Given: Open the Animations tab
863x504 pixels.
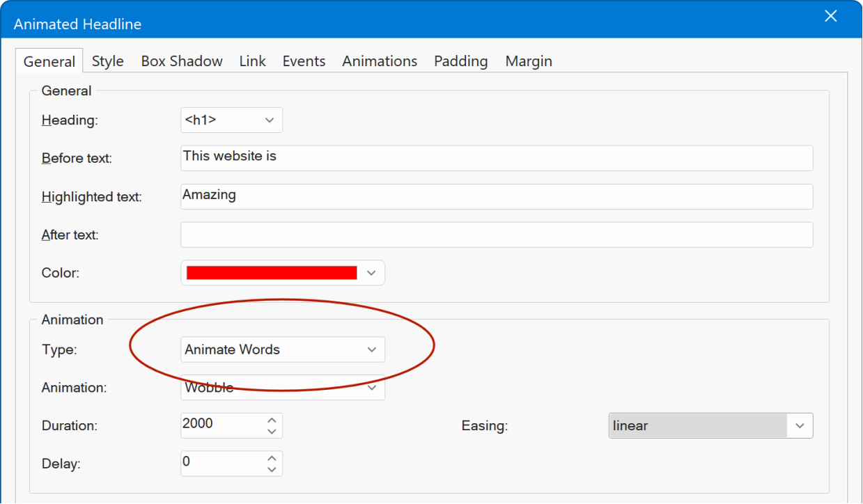Looking at the screenshot, I should (380, 61).
